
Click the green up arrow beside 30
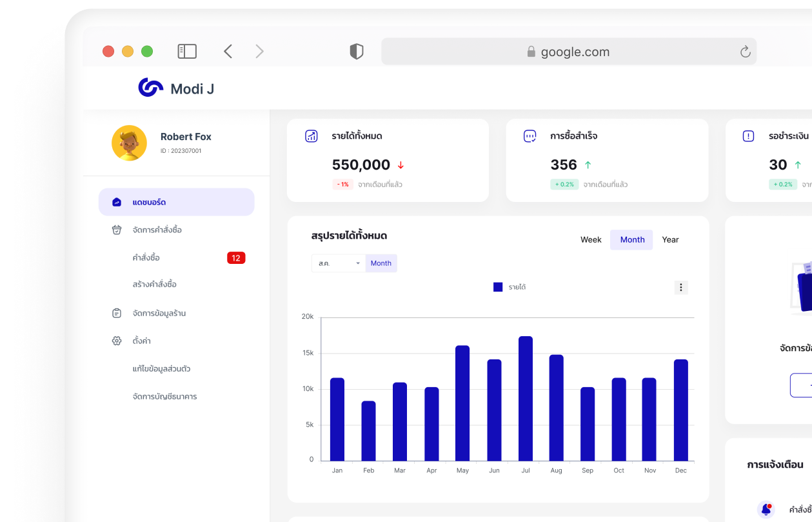point(798,165)
